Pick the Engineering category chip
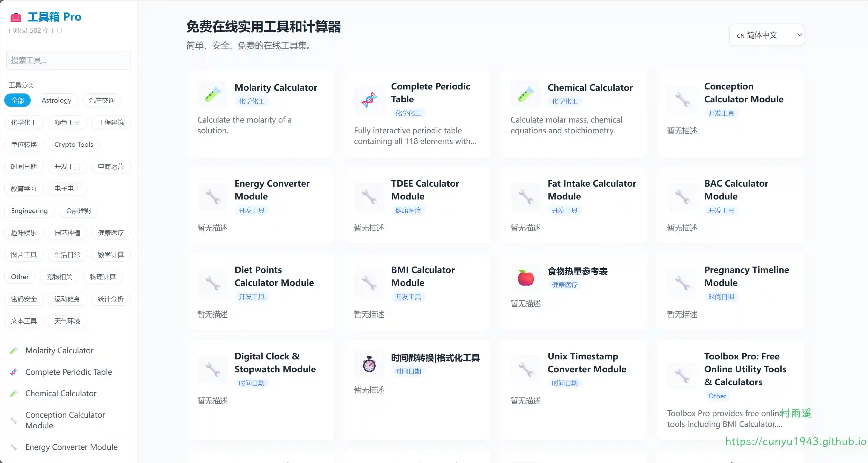 (x=29, y=211)
